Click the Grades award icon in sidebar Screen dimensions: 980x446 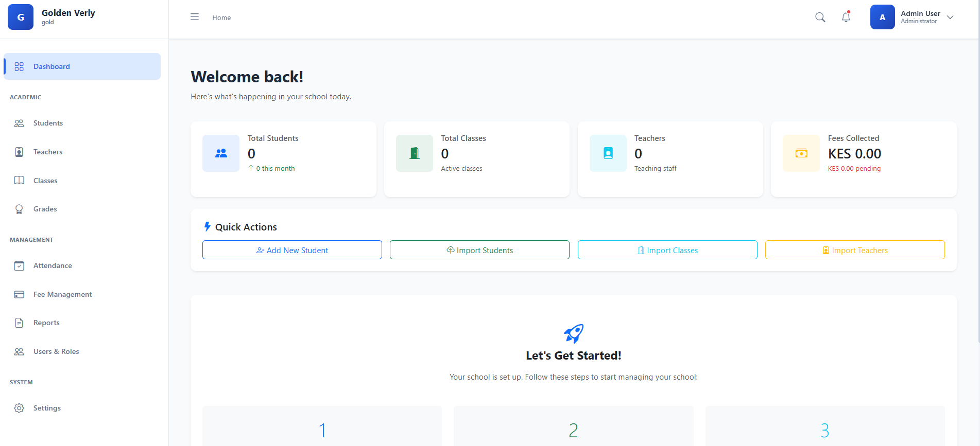[x=19, y=209]
